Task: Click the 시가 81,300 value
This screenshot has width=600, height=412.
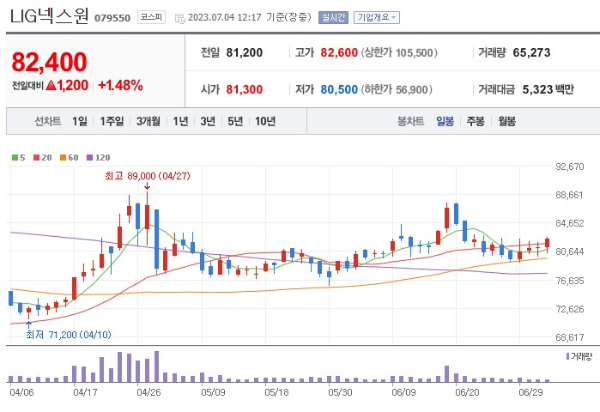Action: coord(244,90)
